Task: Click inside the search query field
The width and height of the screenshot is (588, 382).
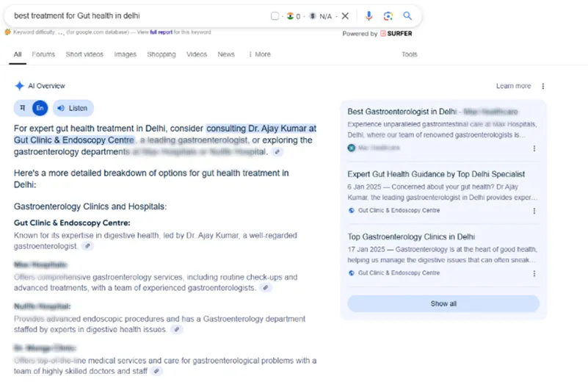Action: pyautogui.click(x=132, y=15)
